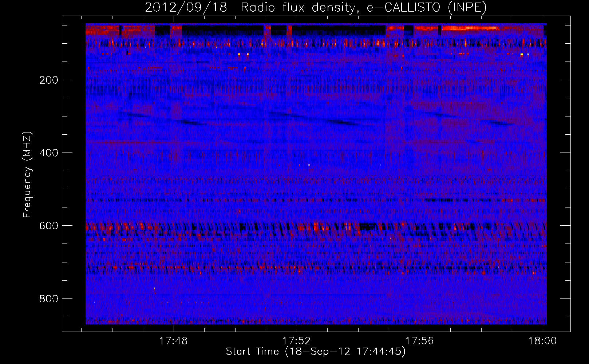Click the 17:48 time tick label
Screen dimensions: 589x364
(x=174, y=341)
